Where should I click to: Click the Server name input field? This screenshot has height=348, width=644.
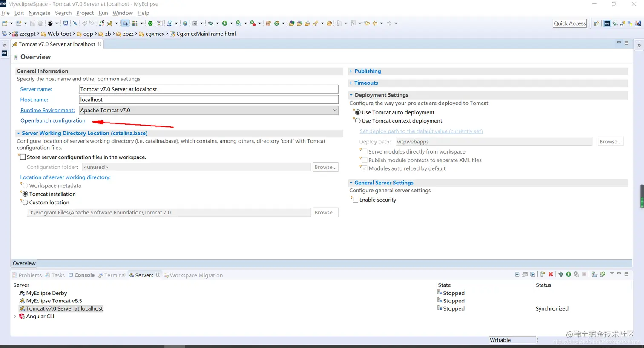click(209, 89)
